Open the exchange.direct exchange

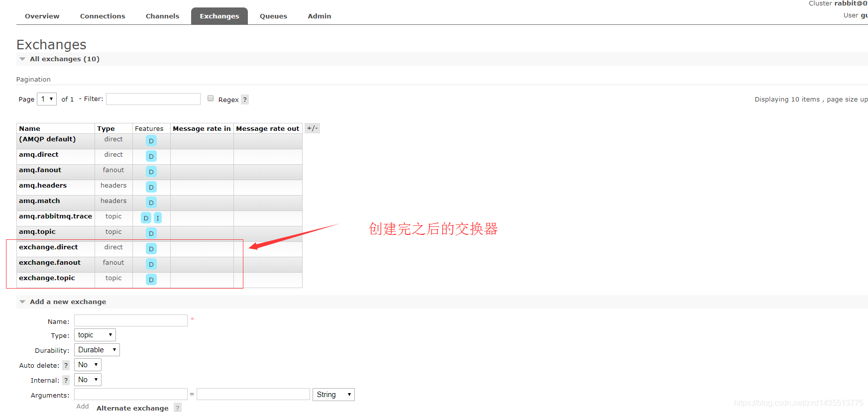tap(48, 247)
